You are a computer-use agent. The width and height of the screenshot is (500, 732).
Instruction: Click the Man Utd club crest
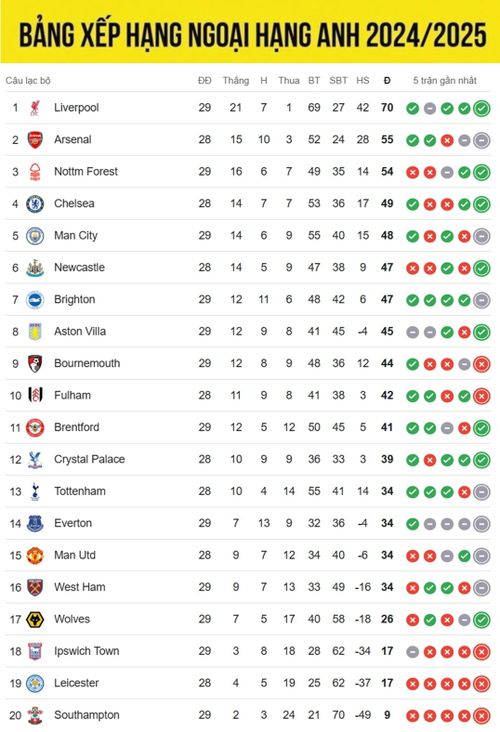pos(35,556)
